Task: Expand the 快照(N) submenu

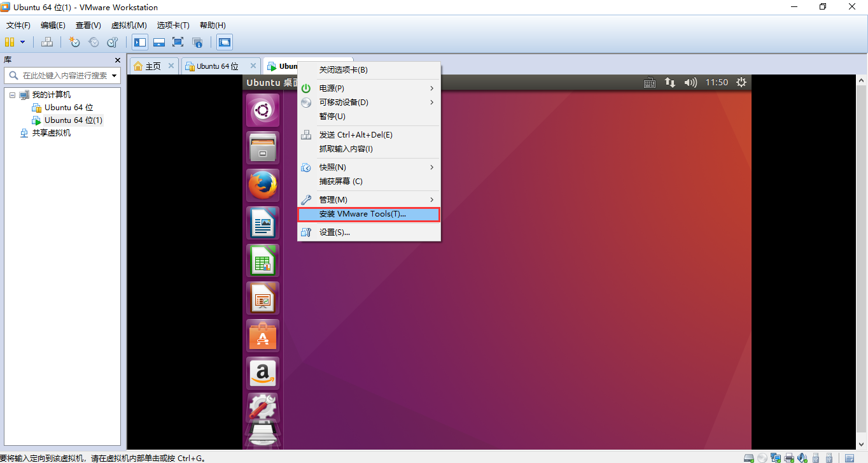Action: tap(369, 167)
